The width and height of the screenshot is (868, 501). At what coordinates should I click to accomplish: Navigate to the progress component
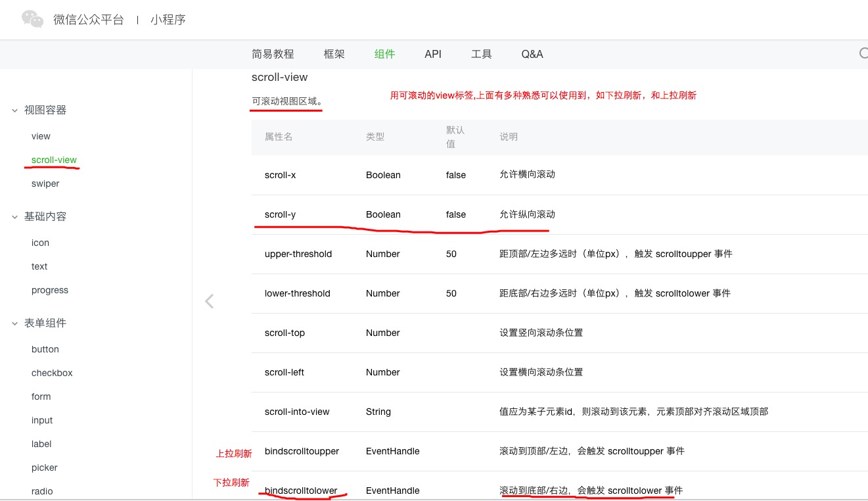(x=49, y=290)
